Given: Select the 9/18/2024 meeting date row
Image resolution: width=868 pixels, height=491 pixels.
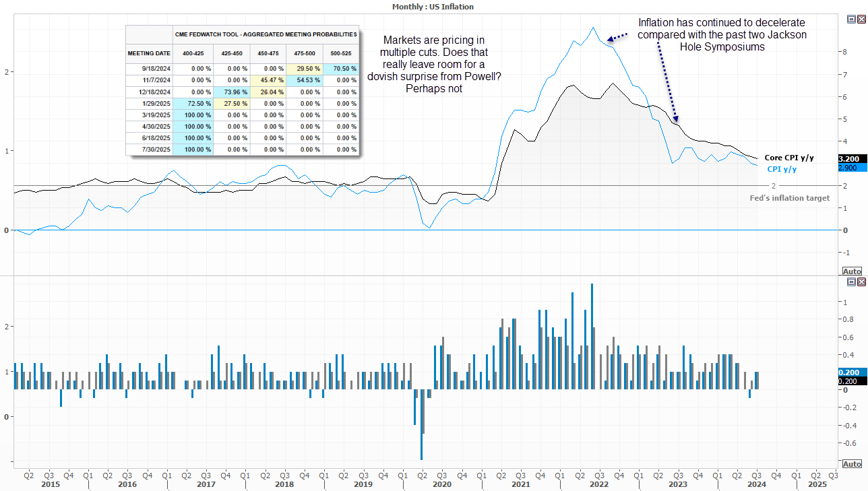Looking at the screenshot, I should [x=242, y=68].
